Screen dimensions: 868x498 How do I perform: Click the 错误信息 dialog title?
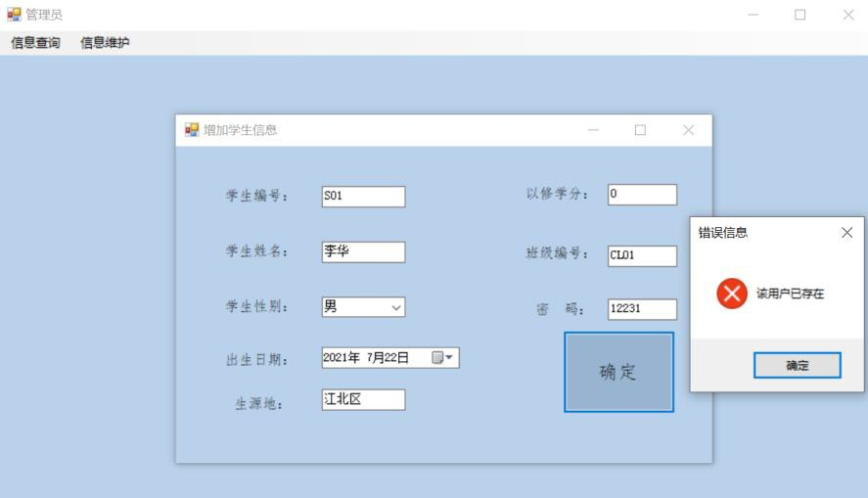[x=722, y=233]
